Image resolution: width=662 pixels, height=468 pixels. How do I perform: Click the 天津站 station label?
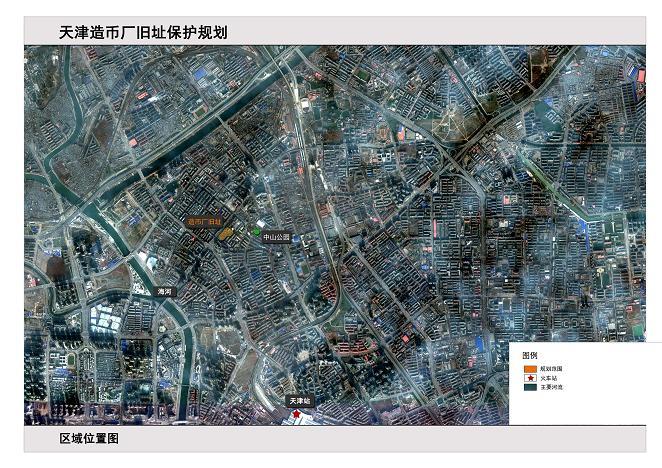pyautogui.click(x=300, y=401)
